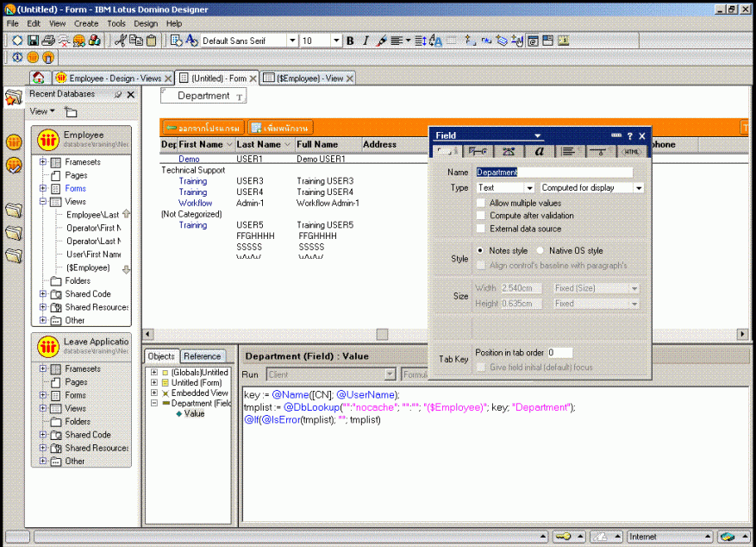
Task: Select Value under Department field object
Action: (x=194, y=413)
